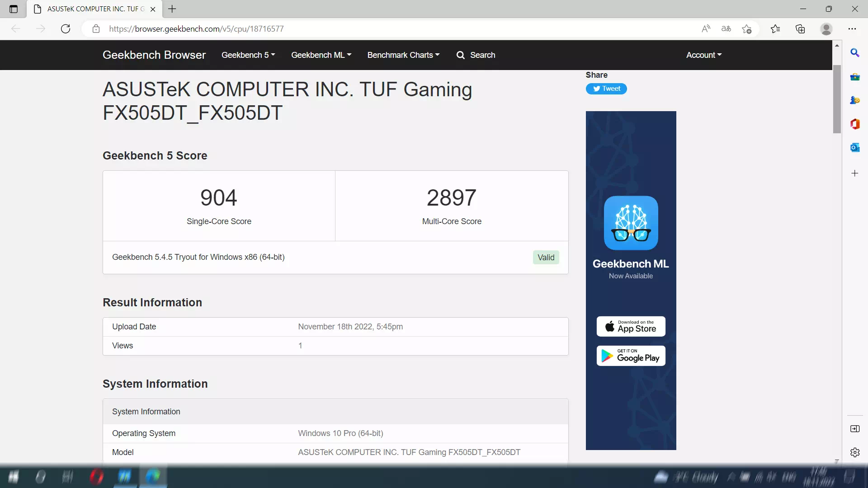868x488 pixels.
Task: Toggle translate page option in address bar
Action: 726,28
